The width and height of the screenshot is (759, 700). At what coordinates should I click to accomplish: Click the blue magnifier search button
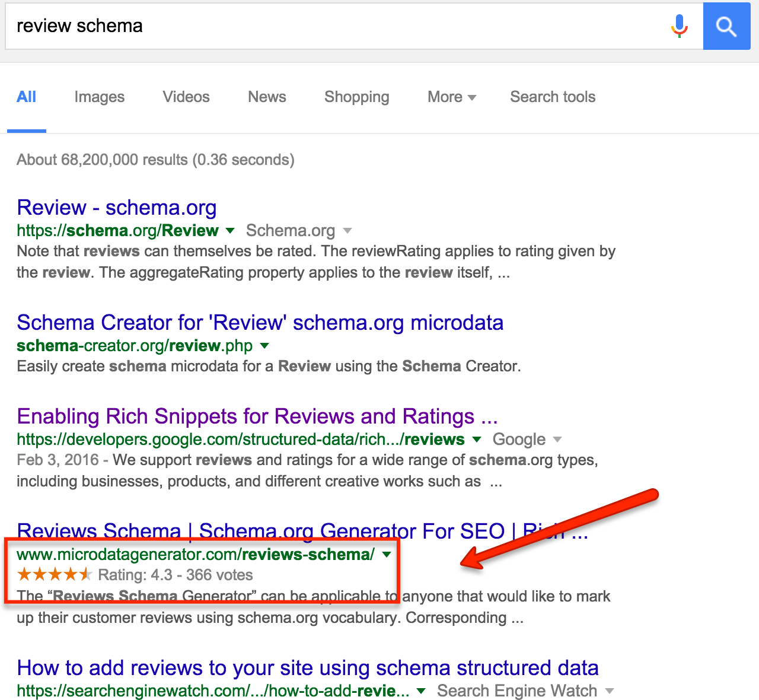726,26
